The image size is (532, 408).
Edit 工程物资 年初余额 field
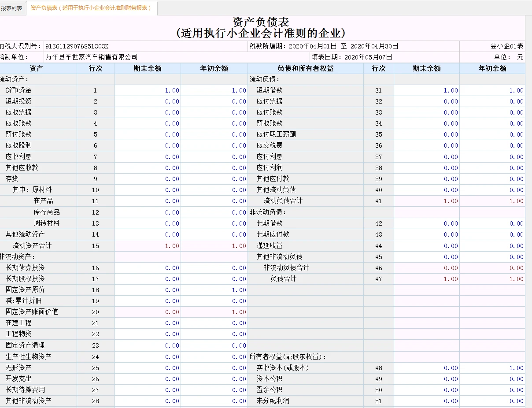point(214,334)
